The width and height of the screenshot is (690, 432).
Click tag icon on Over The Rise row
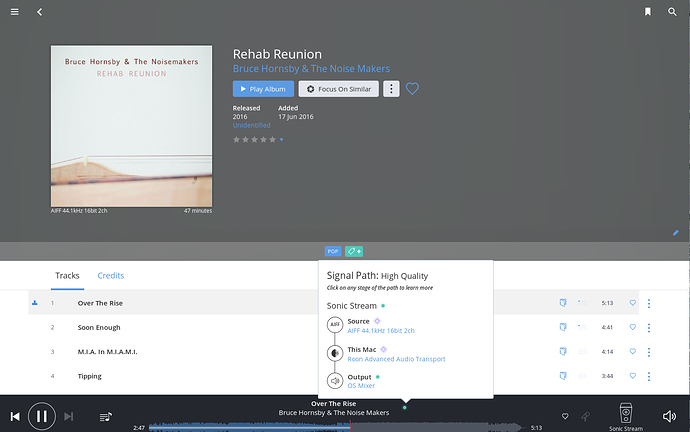(563, 303)
